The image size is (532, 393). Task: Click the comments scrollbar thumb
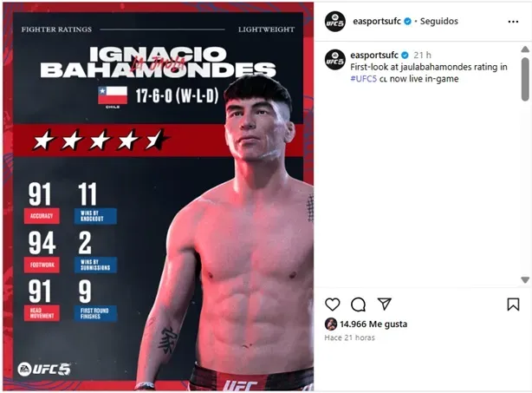pos(525,79)
